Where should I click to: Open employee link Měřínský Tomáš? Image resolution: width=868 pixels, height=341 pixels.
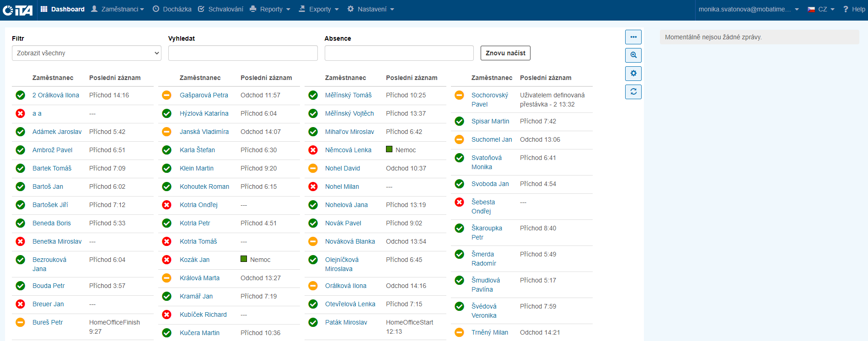pyautogui.click(x=348, y=95)
